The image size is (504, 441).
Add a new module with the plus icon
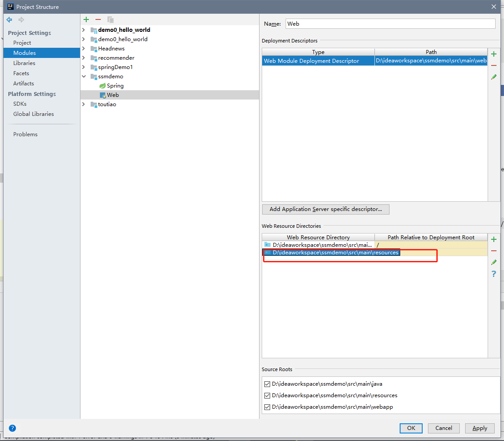[x=86, y=19]
